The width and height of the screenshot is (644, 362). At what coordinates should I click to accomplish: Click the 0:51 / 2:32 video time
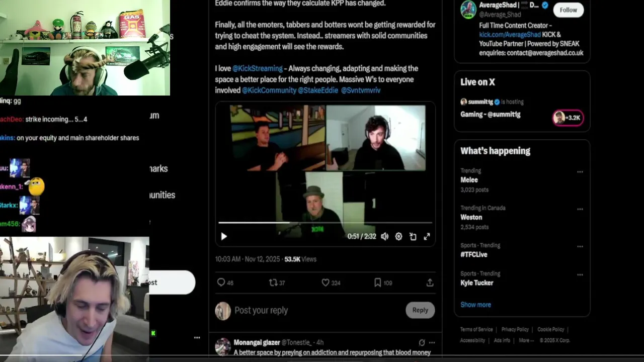click(x=362, y=236)
